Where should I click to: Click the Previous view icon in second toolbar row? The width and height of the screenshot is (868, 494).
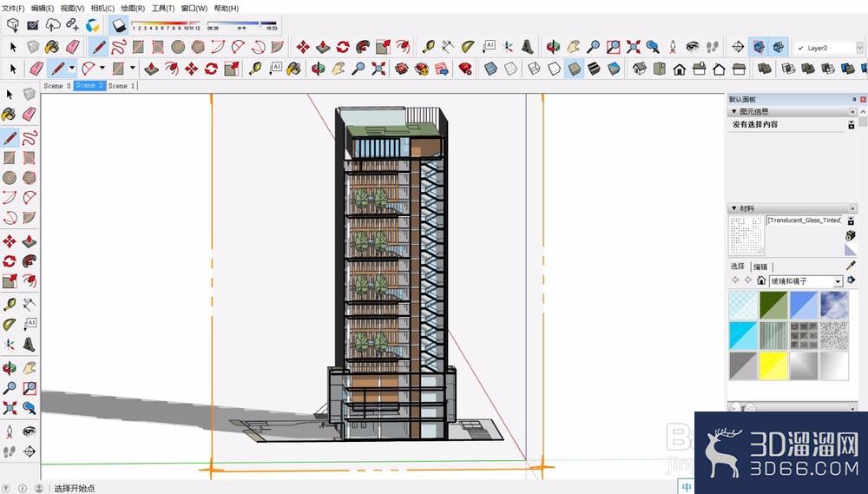653,47
